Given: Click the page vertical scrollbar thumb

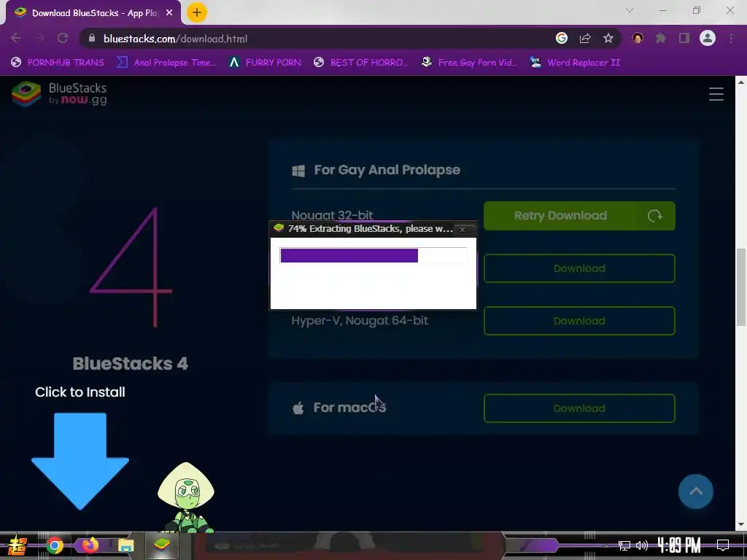Looking at the screenshot, I should (x=741, y=287).
